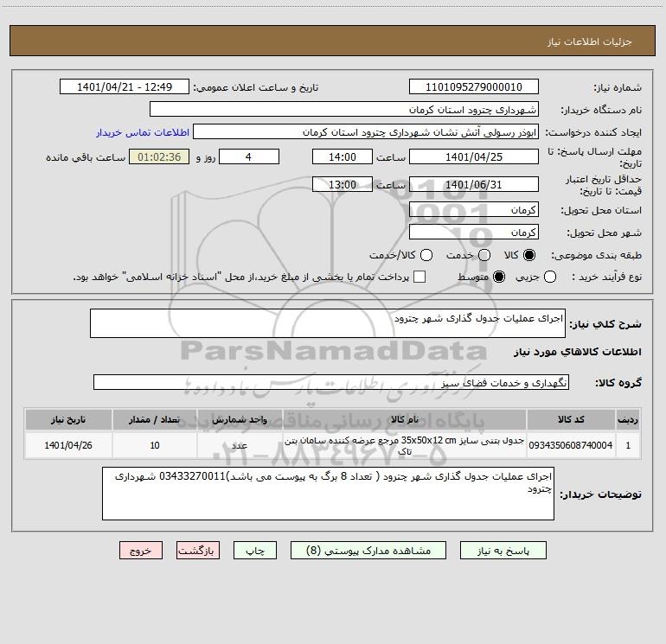Choose the متوسط purchase type radio

click(x=499, y=277)
